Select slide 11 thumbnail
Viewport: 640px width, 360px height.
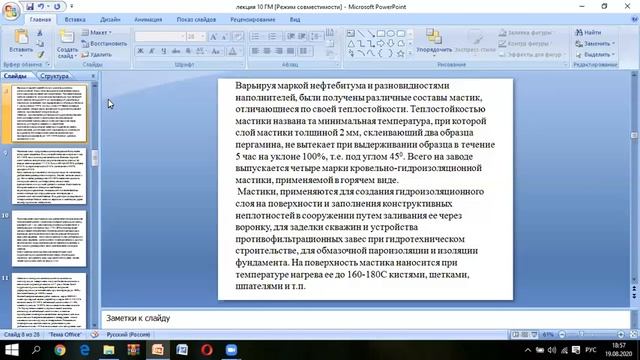coord(49,301)
